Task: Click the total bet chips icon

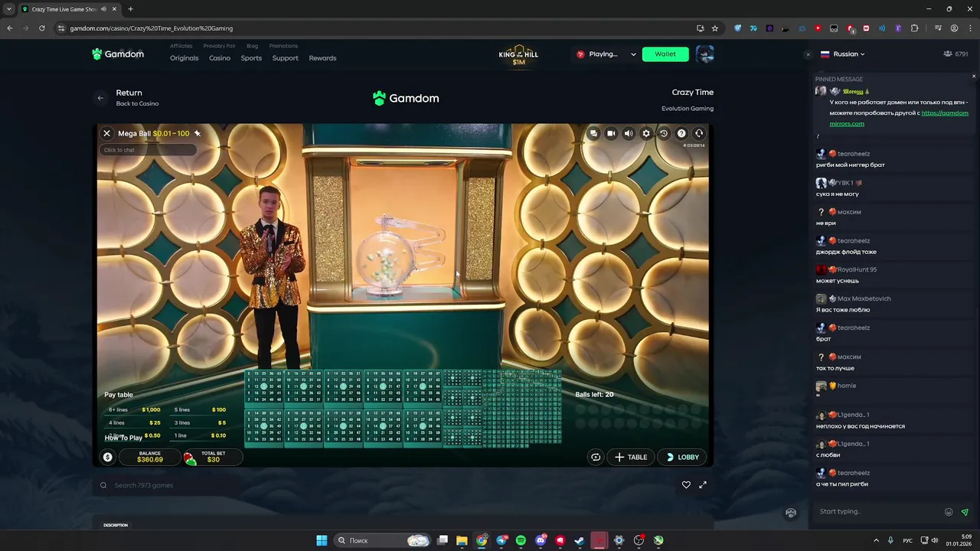Action: pos(189,458)
